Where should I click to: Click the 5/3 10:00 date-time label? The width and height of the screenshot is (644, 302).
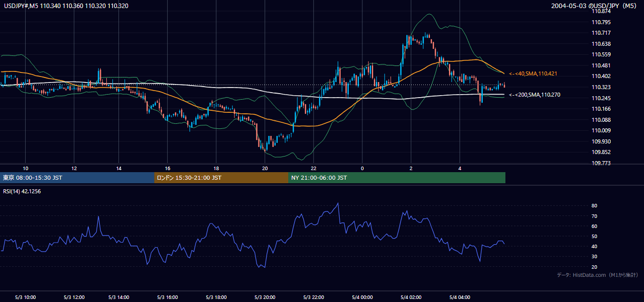click(x=25, y=297)
